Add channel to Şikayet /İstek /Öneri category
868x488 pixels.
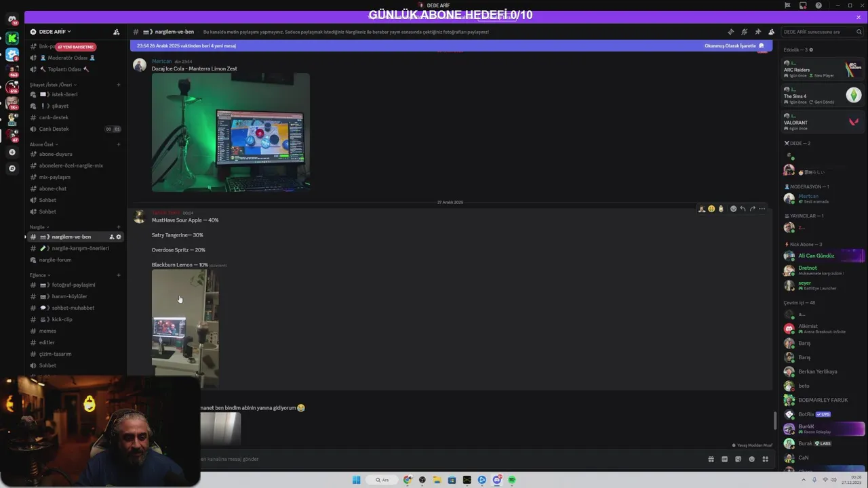119,85
